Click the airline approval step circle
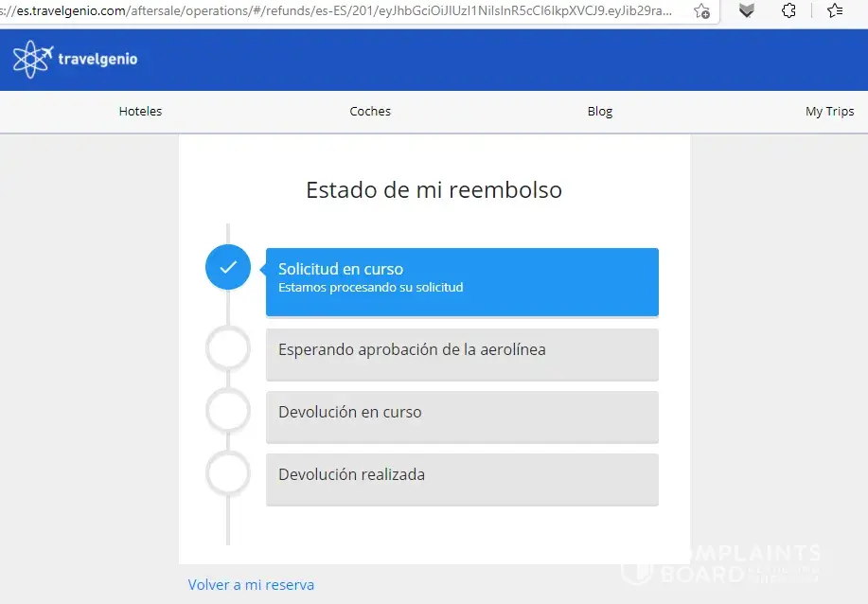 pos(228,348)
